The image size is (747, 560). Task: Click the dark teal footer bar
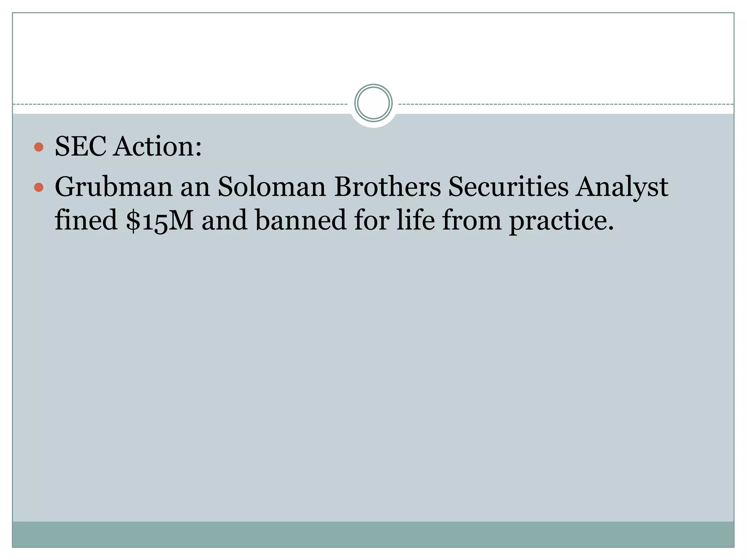(373, 534)
